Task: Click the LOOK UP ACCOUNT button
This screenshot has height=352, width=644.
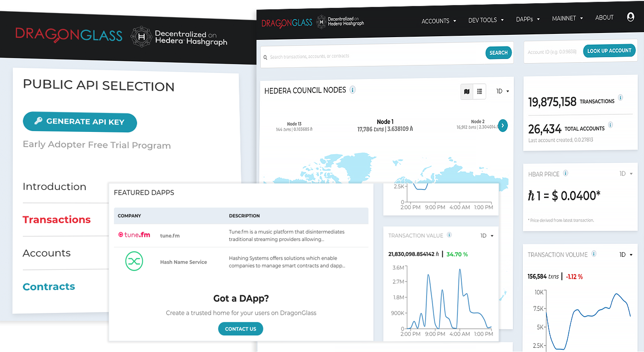Action: pyautogui.click(x=609, y=51)
